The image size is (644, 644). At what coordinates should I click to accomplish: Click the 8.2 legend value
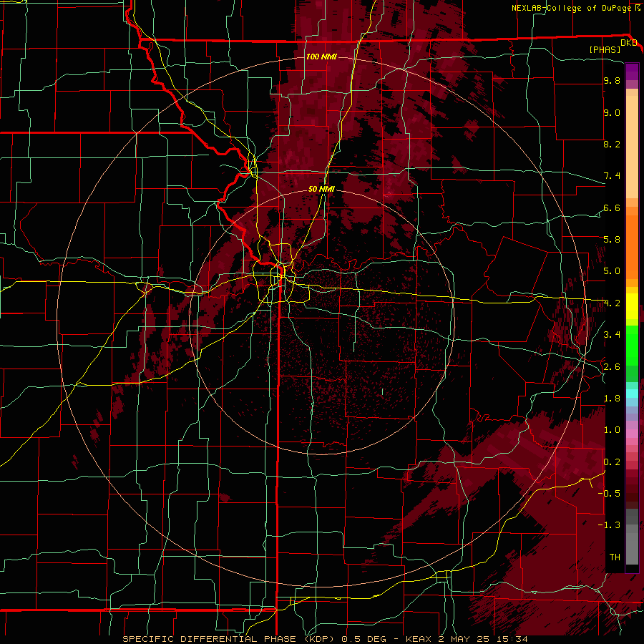pos(612,144)
